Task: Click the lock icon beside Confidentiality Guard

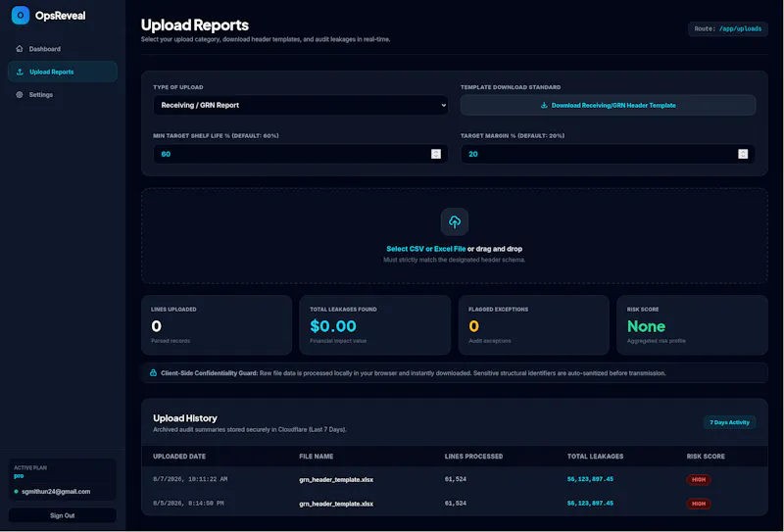Action: coord(154,372)
